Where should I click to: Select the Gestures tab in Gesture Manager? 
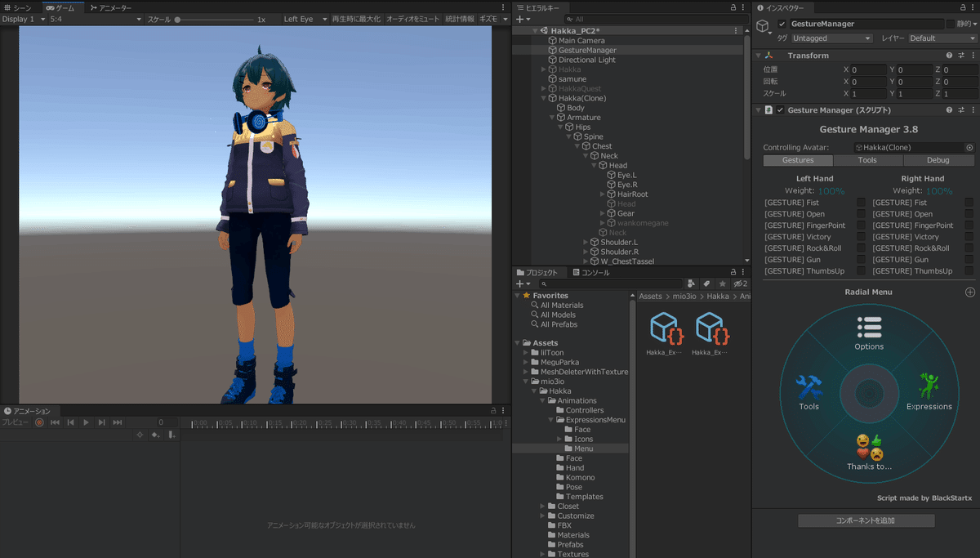(x=798, y=161)
